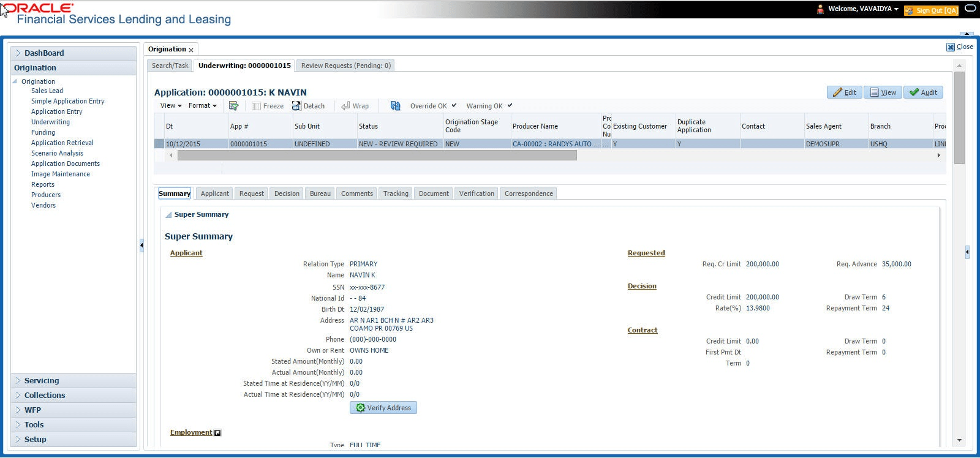
Task: Switch to the Search/Task tab
Action: (170, 66)
